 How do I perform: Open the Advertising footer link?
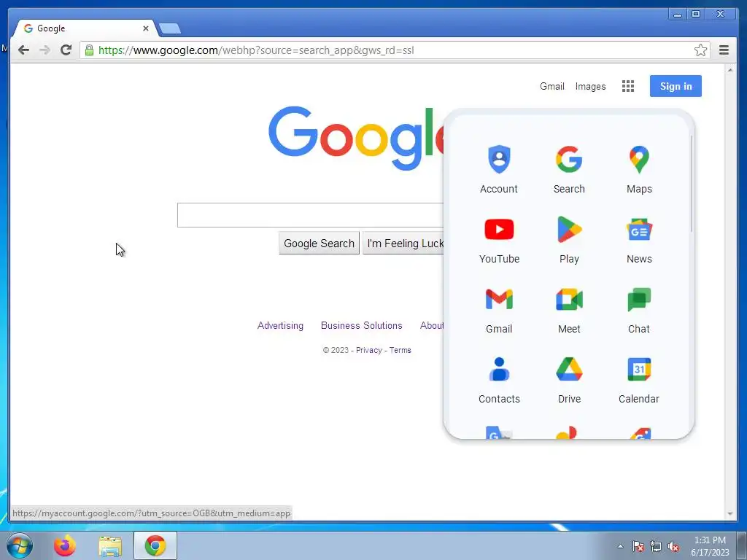pos(280,326)
